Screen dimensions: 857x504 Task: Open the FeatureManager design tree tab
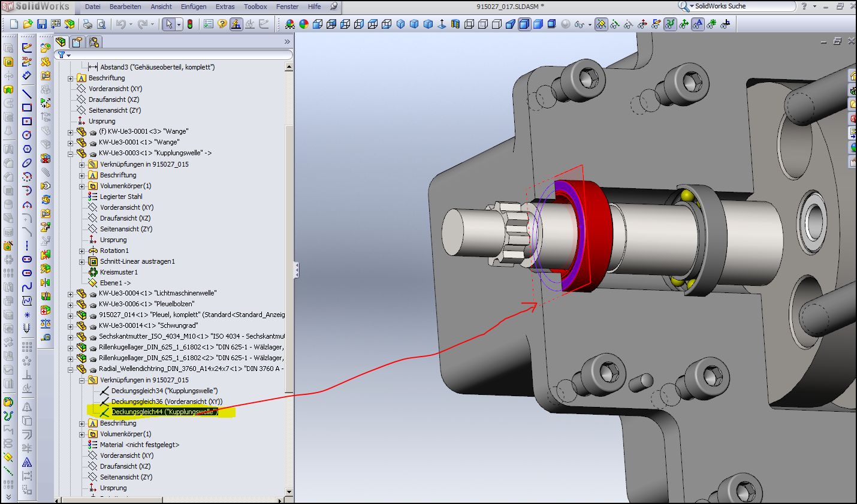coord(61,42)
